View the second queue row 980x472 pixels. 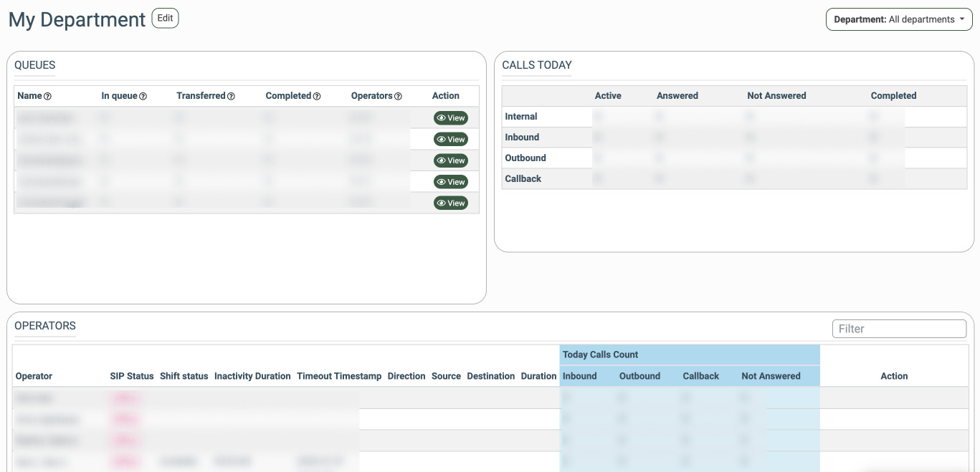[450, 140]
